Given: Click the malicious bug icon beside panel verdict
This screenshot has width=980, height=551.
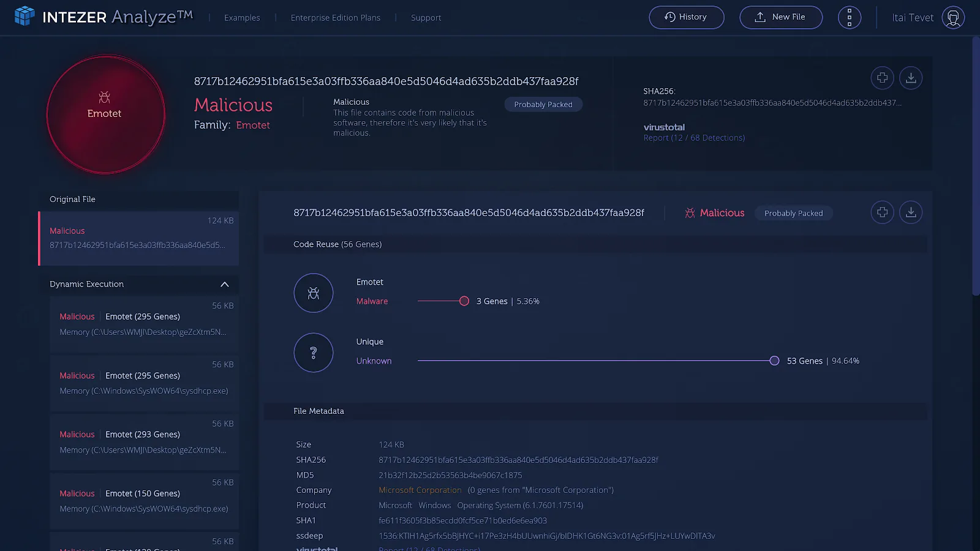Looking at the screenshot, I should (690, 213).
